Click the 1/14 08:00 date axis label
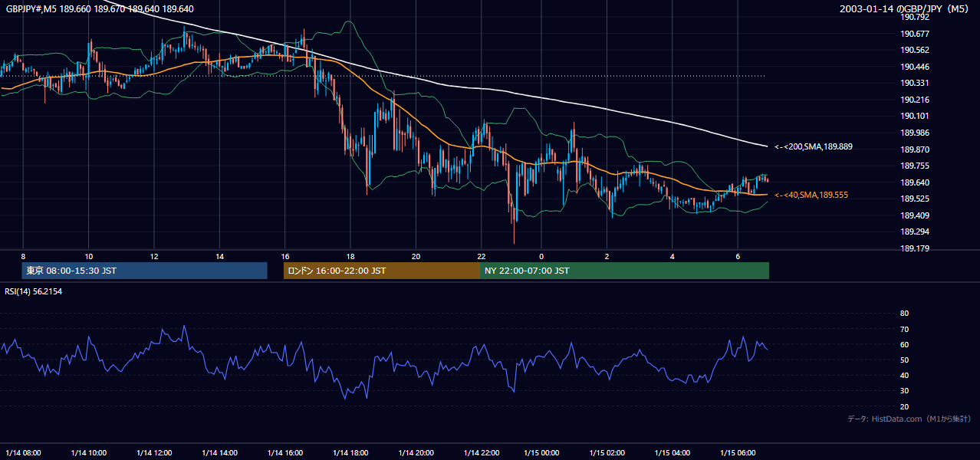Image resolution: width=980 pixels, height=460 pixels. tap(24, 452)
